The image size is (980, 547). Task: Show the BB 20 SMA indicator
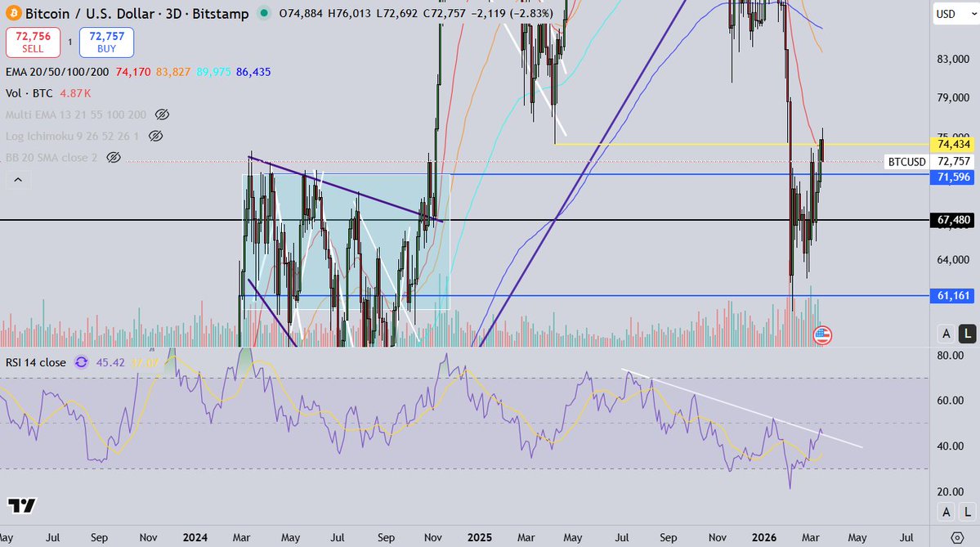coord(113,158)
